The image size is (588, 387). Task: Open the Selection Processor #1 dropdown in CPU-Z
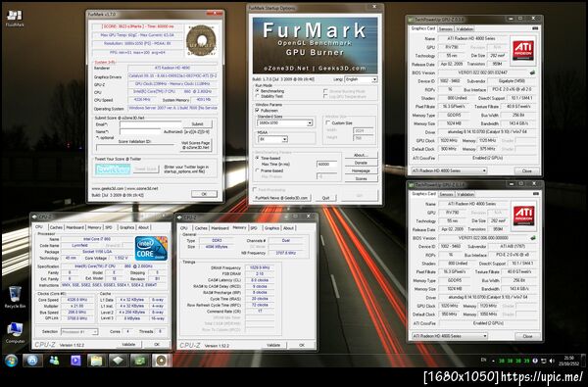click(79, 332)
